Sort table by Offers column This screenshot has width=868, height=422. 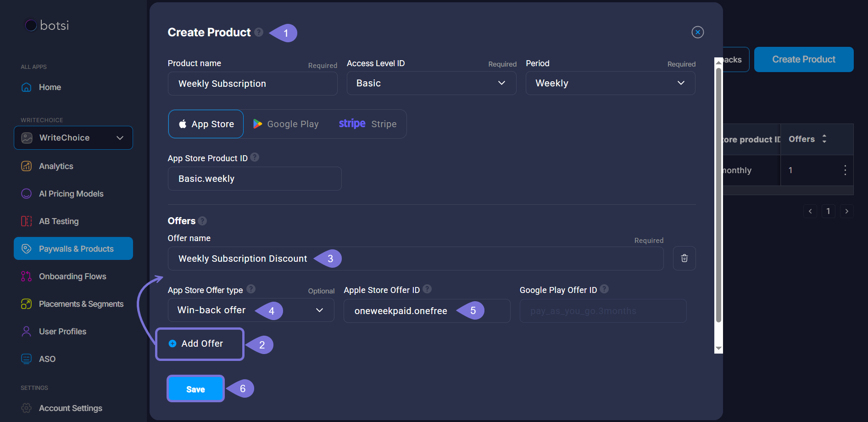pos(824,139)
